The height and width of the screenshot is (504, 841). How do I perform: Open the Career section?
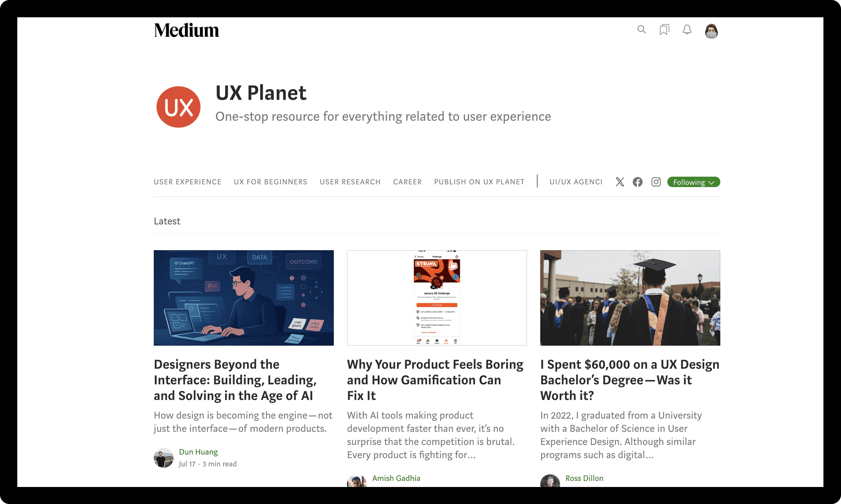(408, 182)
